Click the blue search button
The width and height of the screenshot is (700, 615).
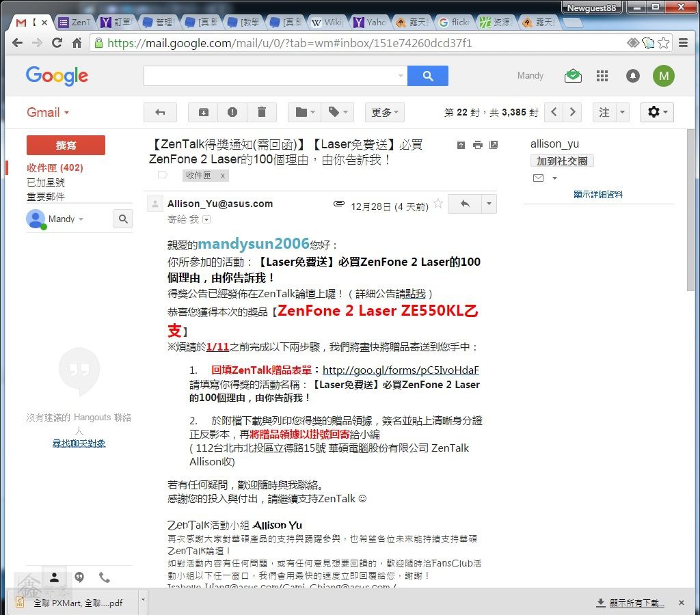(428, 76)
